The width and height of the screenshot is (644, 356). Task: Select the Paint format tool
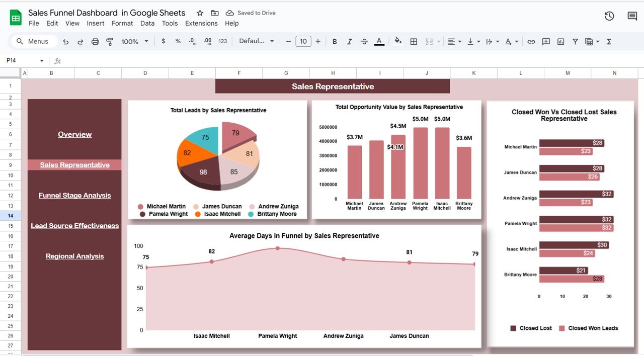pos(110,42)
